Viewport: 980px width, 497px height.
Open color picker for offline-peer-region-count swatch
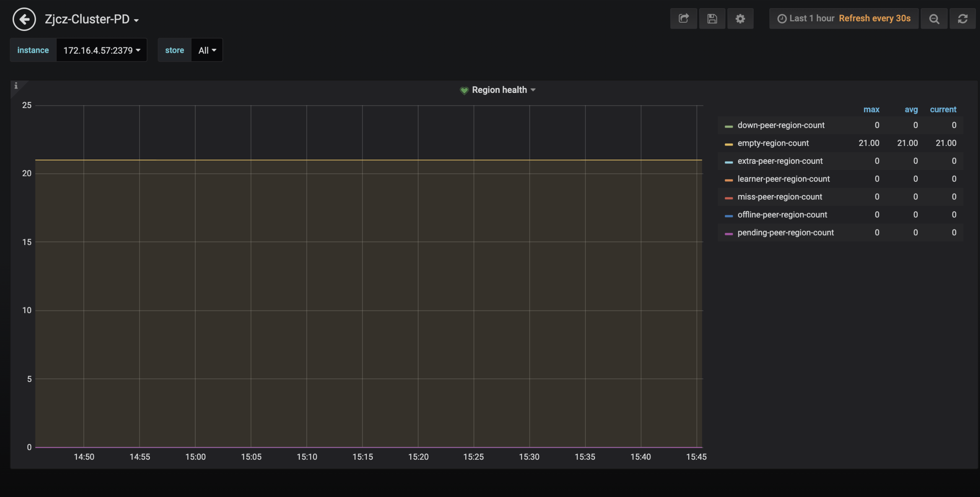coord(728,216)
